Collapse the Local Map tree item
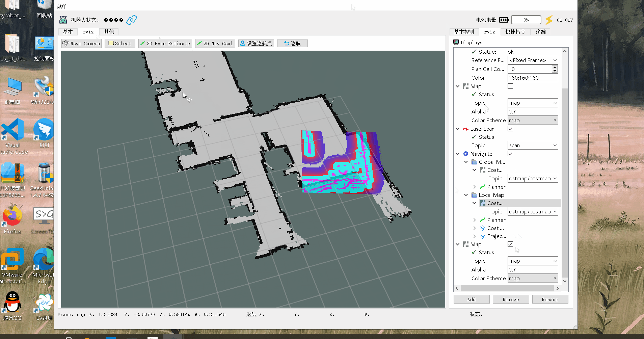This screenshot has width=644, height=339. [466, 195]
